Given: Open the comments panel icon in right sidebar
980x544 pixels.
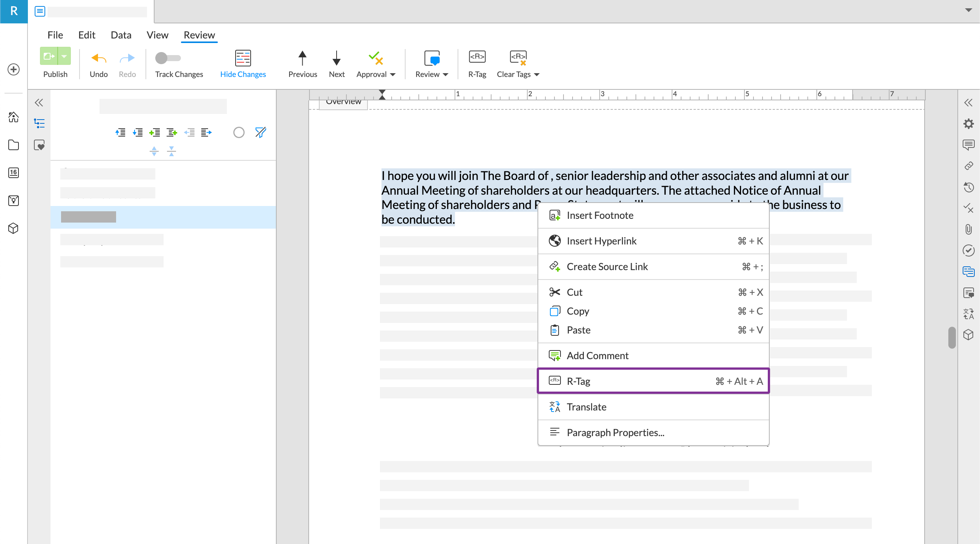Looking at the screenshot, I should click(x=968, y=144).
